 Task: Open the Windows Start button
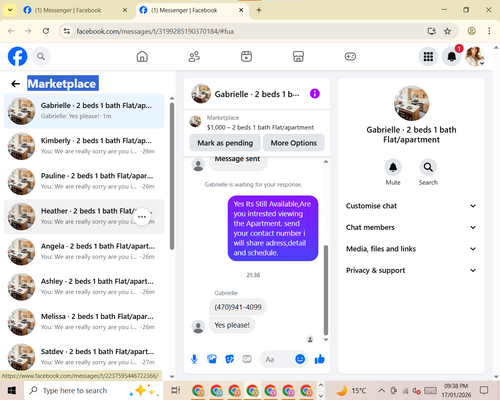(12, 390)
